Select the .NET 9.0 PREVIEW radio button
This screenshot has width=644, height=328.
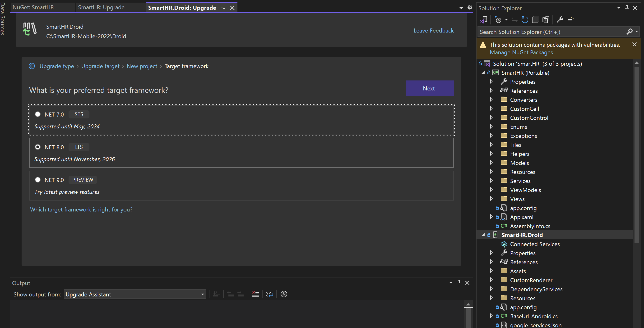(x=37, y=180)
